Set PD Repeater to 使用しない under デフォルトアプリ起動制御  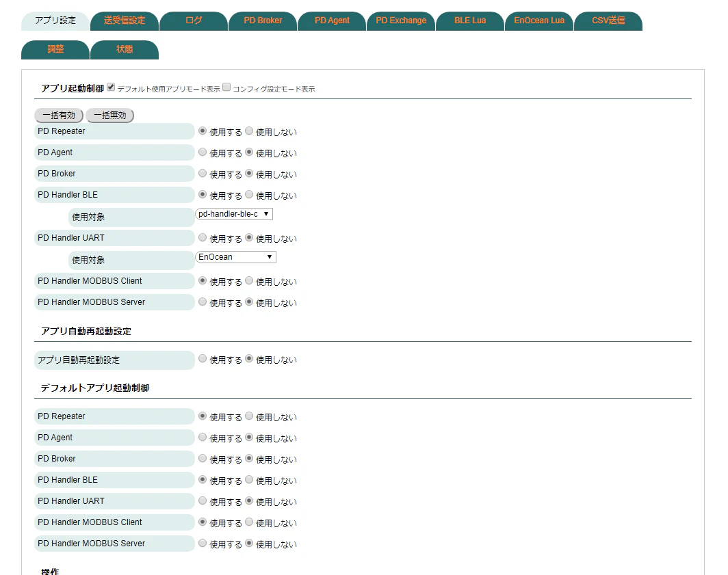249,416
